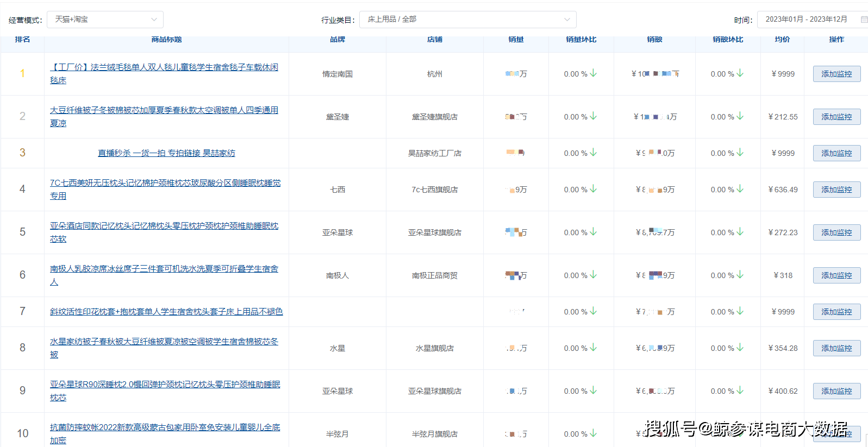Open the 大豆纤维被子冬被棉被芯 product link

(x=164, y=117)
